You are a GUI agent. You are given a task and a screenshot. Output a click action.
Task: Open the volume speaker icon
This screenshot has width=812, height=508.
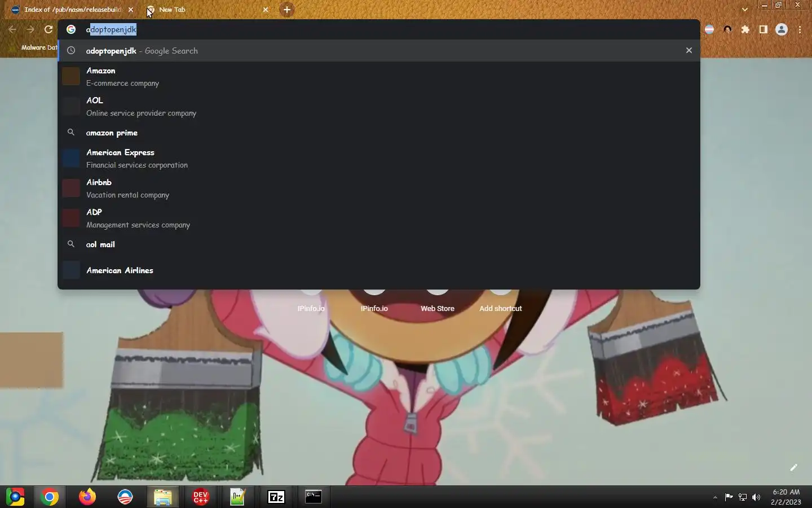click(756, 497)
